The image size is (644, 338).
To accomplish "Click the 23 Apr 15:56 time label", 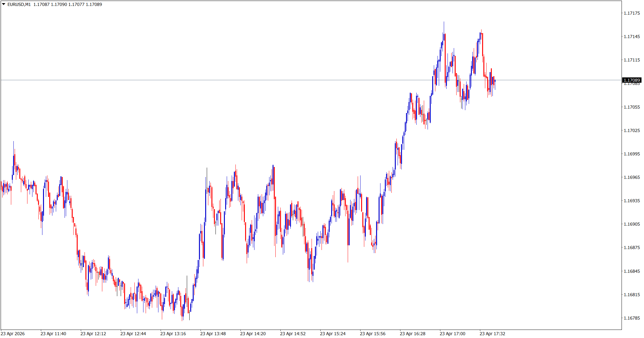I will [373, 334].
